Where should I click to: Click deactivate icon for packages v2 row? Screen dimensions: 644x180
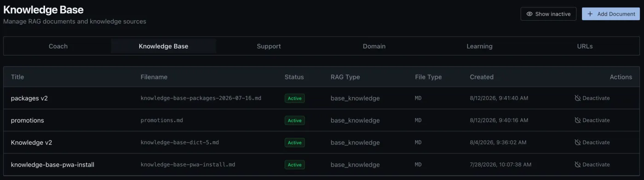click(x=578, y=98)
